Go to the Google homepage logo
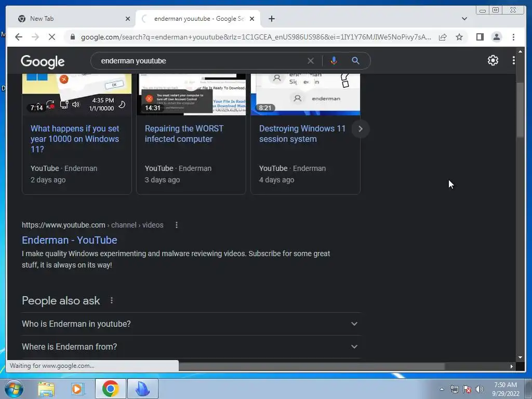The image size is (532, 399). (43, 61)
